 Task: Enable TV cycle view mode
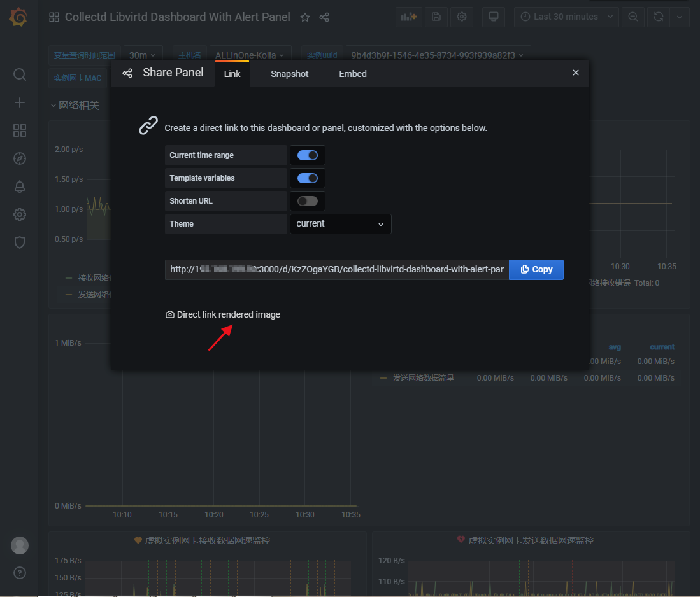point(494,17)
